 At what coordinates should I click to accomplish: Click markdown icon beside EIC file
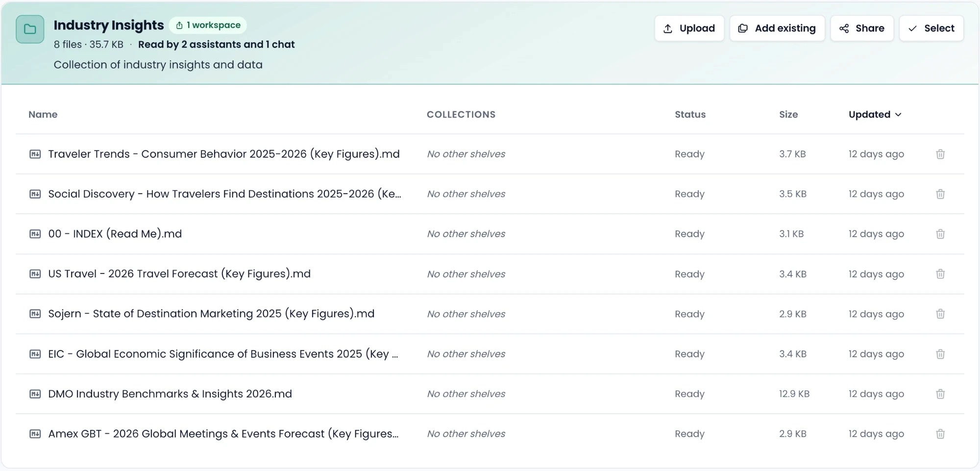tap(35, 354)
